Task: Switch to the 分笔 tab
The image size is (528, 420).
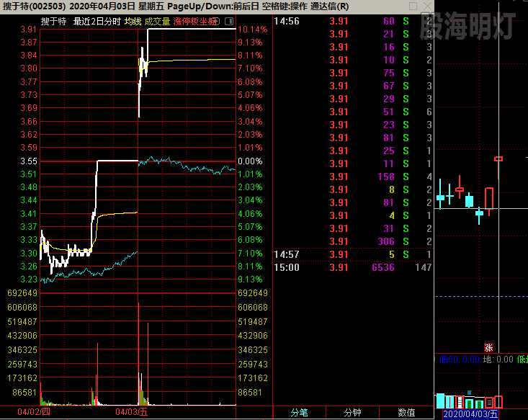Action: tap(300, 413)
